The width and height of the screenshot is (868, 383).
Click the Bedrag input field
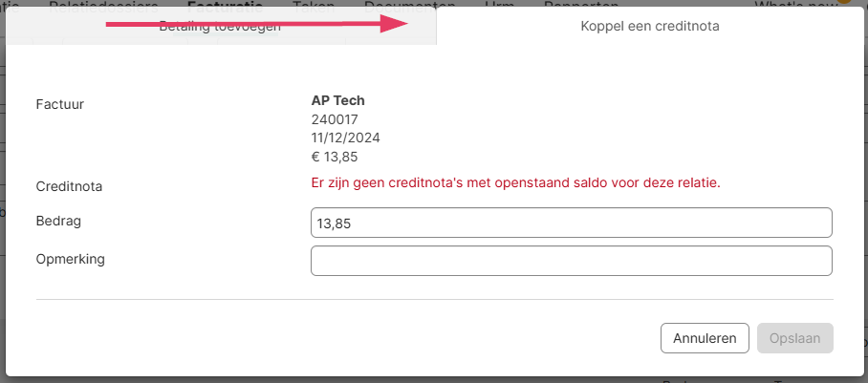click(571, 223)
